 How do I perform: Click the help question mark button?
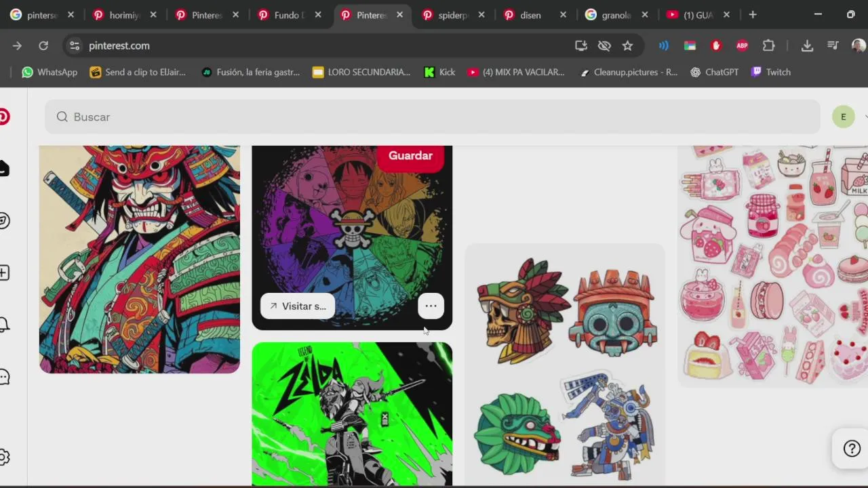[x=851, y=448]
